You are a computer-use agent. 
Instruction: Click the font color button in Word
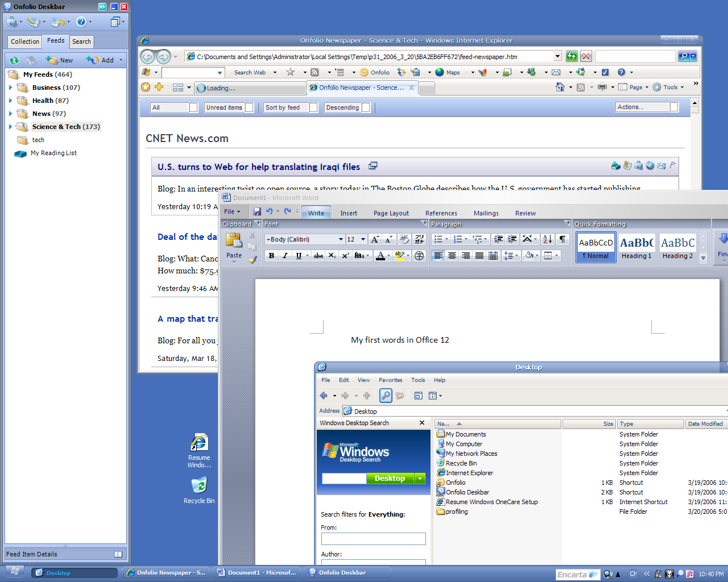tap(380, 256)
